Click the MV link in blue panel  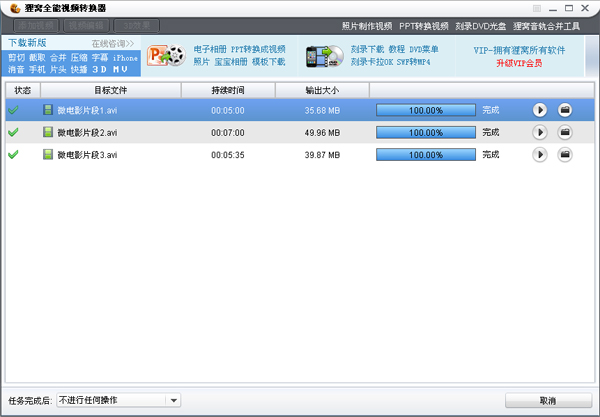tap(120, 70)
